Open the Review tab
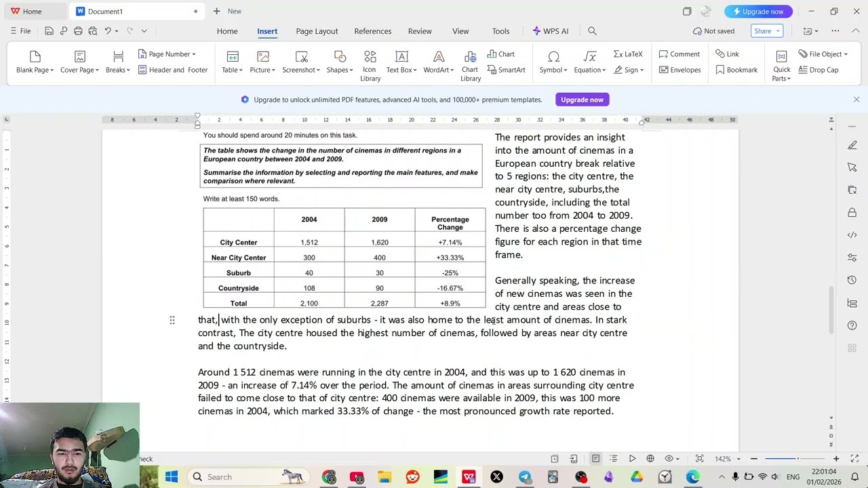868x488 pixels. coord(420,31)
